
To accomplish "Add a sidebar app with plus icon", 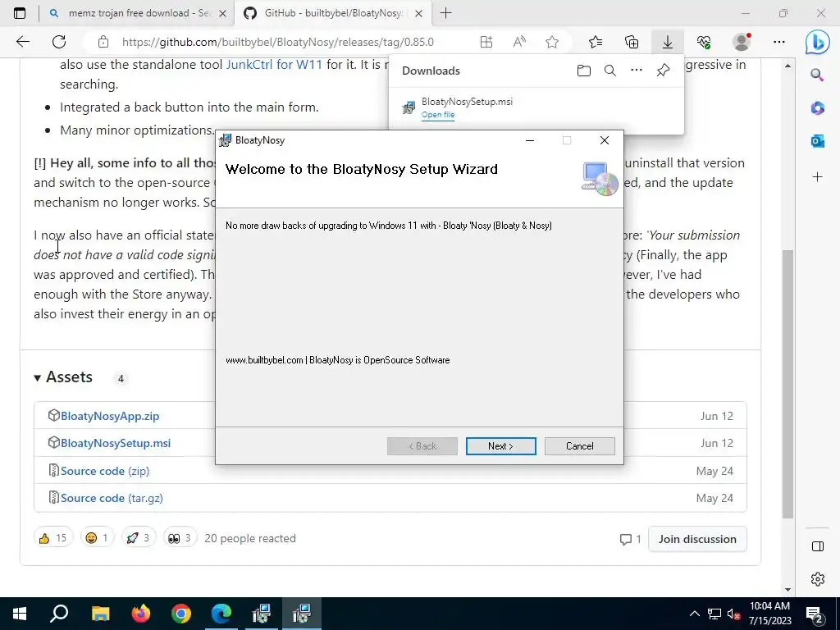I will [x=818, y=177].
